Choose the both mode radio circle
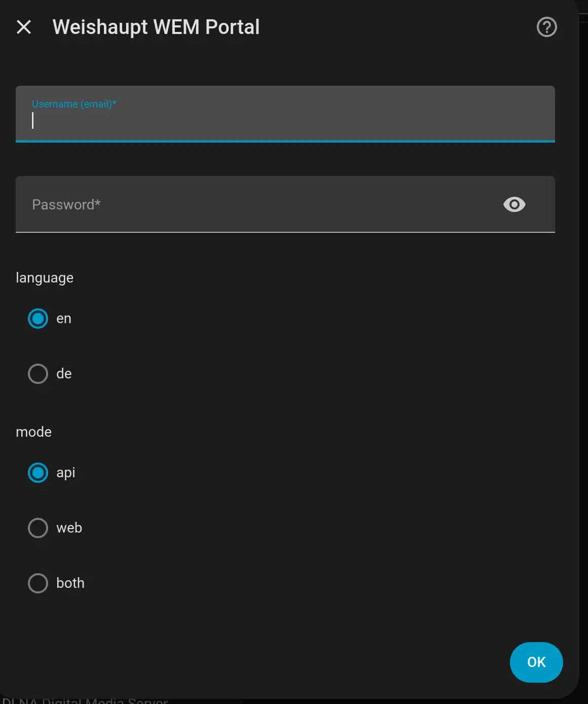 [x=38, y=583]
